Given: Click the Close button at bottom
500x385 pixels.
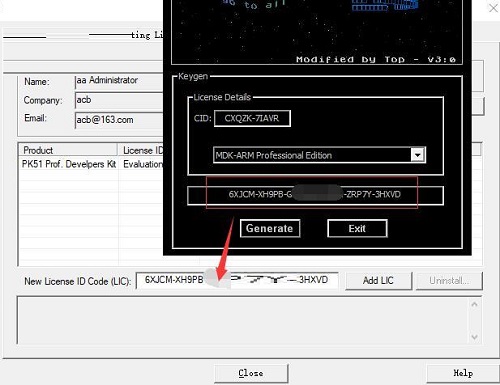Looking at the screenshot, I should coord(251,373).
